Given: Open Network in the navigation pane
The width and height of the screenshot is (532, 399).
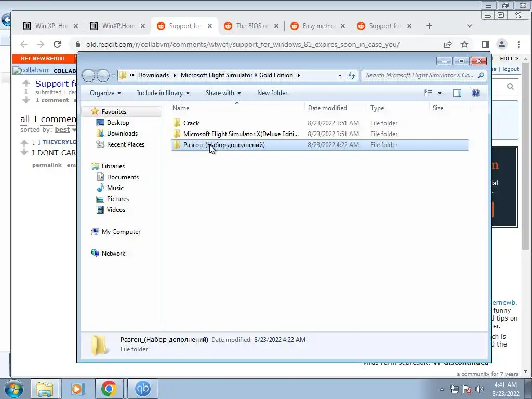Looking at the screenshot, I should point(113,253).
